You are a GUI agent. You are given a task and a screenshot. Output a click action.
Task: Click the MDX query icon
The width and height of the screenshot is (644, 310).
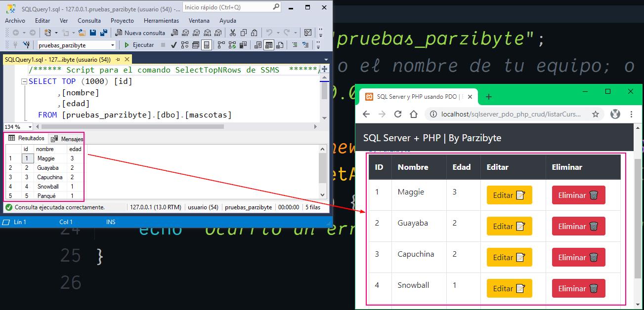tap(185, 33)
